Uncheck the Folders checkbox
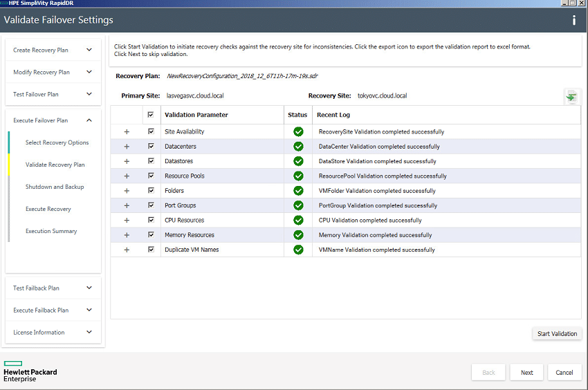The width and height of the screenshot is (588, 390). (x=151, y=190)
